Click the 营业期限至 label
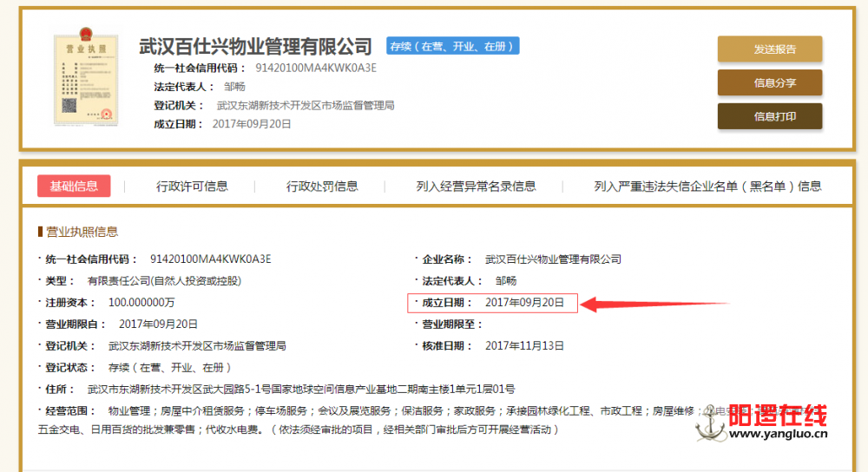The image size is (868, 472). click(451, 324)
